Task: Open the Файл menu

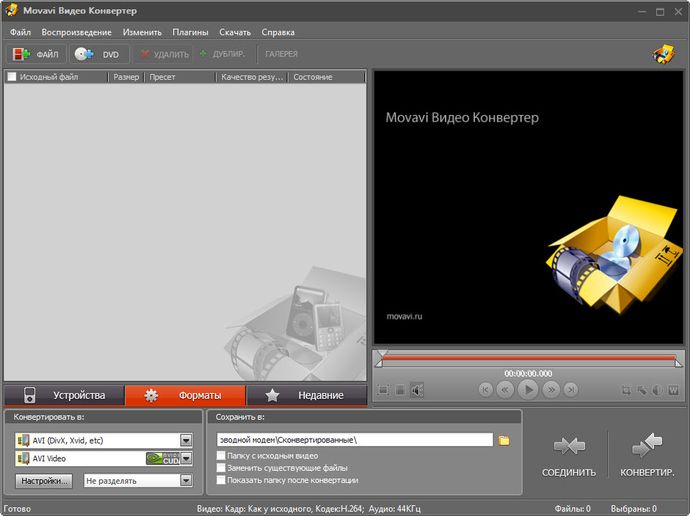Action: [x=20, y=32]
